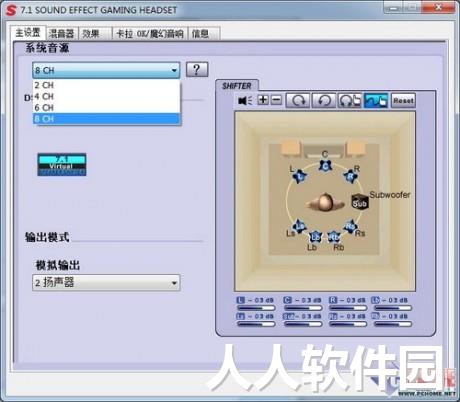Viewport: 460px width, 402px height.
Task: Play the speaker test sound icon
Action: pyautogui.click(x=246, y=100)
